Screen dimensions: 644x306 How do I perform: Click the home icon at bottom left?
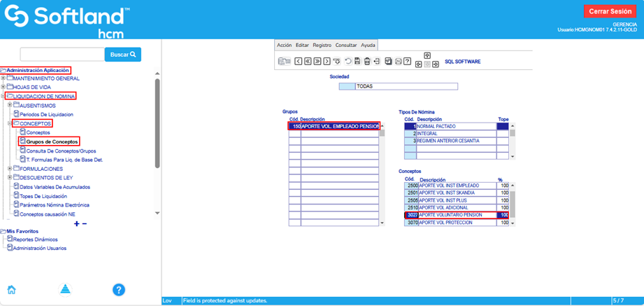[x=11, y=289]
